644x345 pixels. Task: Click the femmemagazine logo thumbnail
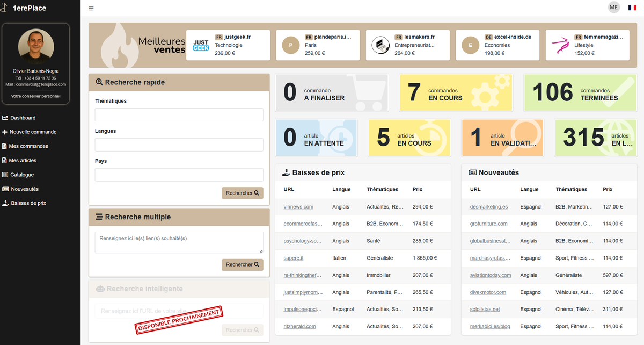point(560,45)
